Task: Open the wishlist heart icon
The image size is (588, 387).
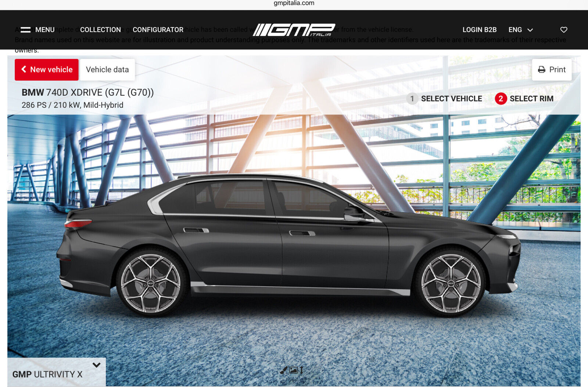Action: [x=564, y=30]
